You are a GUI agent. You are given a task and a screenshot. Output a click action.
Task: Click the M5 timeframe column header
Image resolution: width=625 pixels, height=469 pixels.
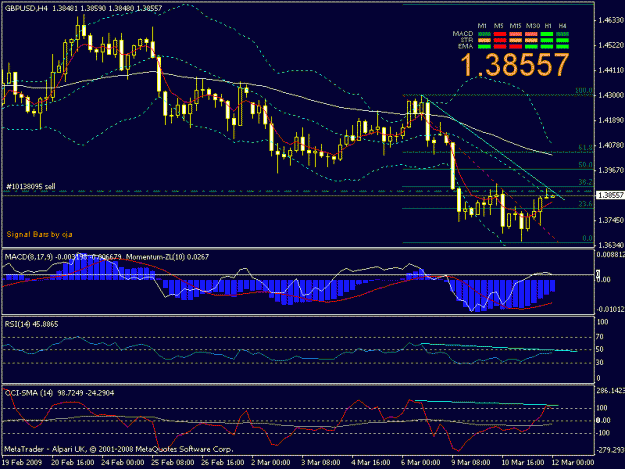[x=498, y=26]
